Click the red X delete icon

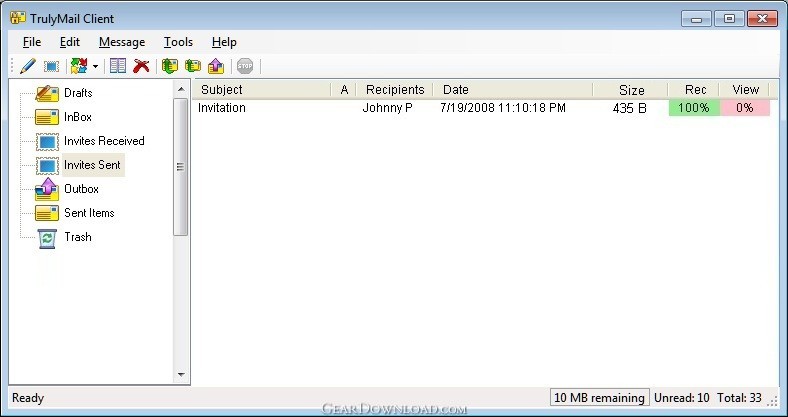pyautogui.click(x=141, y=66)
